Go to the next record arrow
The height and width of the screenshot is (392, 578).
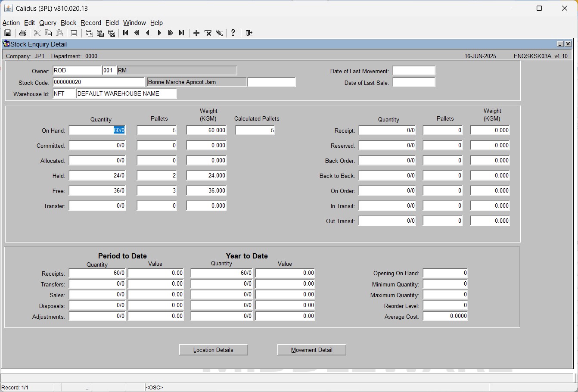159,33
